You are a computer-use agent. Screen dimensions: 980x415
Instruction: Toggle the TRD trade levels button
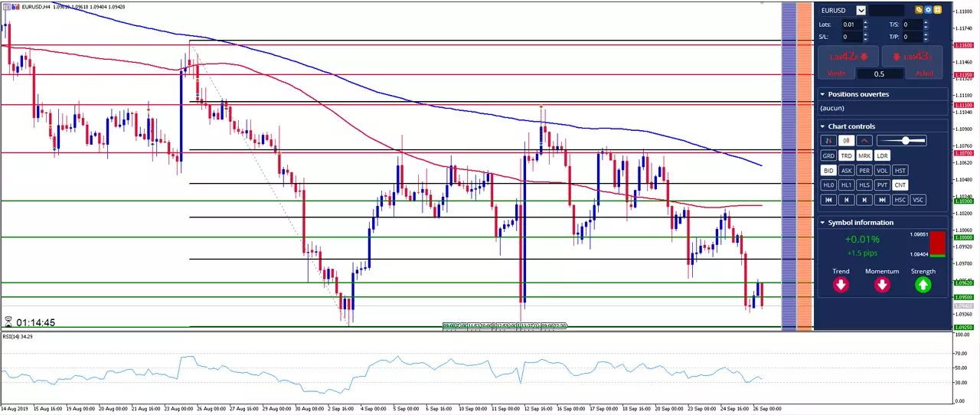pyautogui.click(x=846, y=155)
